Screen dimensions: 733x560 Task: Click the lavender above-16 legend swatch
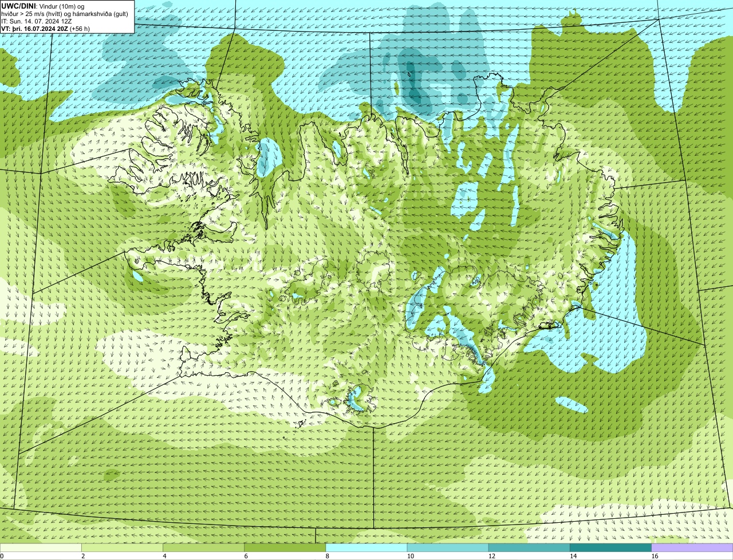(692, 547)
